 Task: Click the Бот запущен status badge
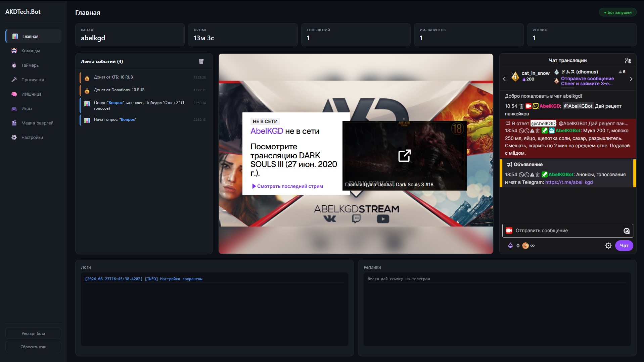(617, 12)
